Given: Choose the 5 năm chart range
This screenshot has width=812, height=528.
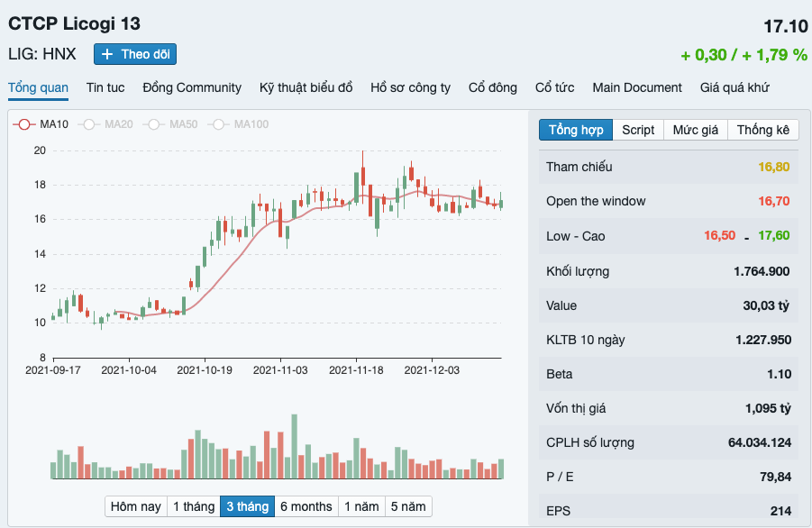Looking at the screenshot, I should click(408, 506).
